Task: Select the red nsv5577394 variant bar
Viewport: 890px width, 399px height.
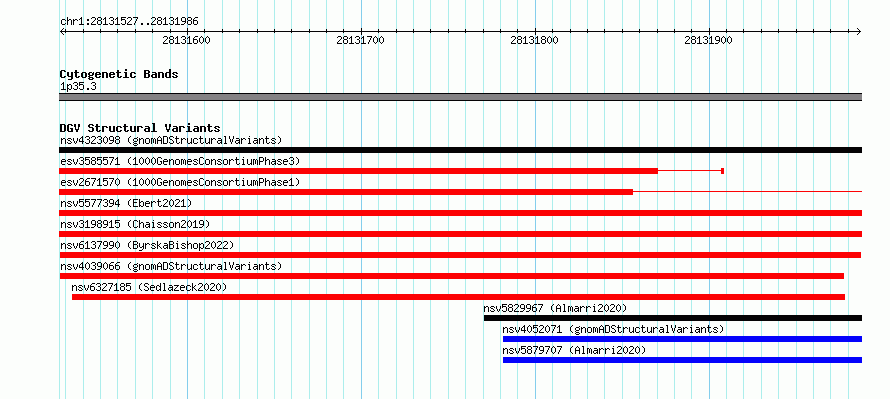Action: click(x=461, y=213)
